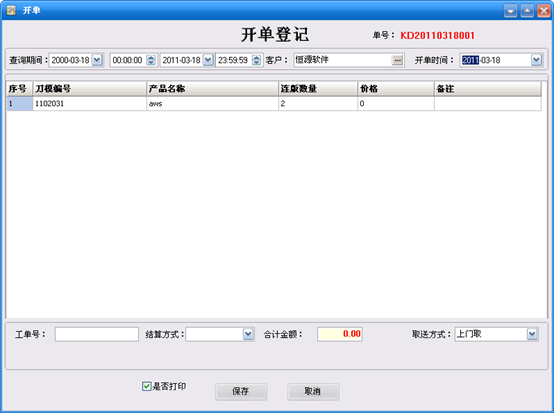Click the 合计金额 field showing 0.00

(340, 334)
